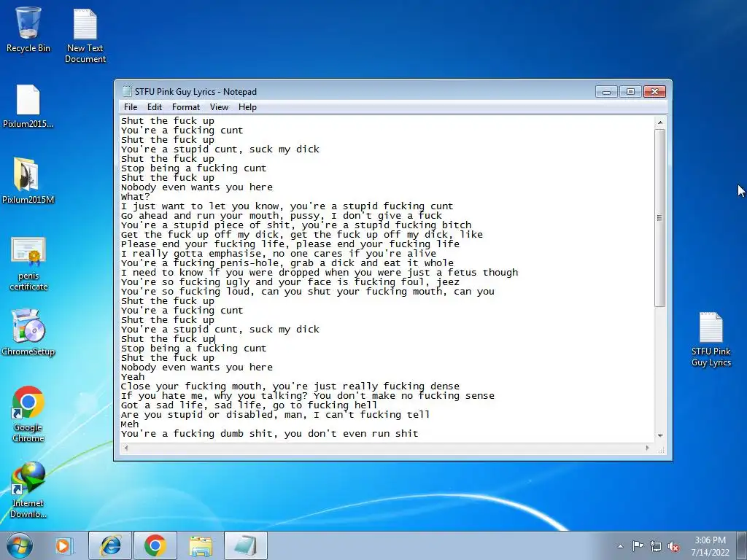Click the horizontal scrollbar left arrow

126,448
